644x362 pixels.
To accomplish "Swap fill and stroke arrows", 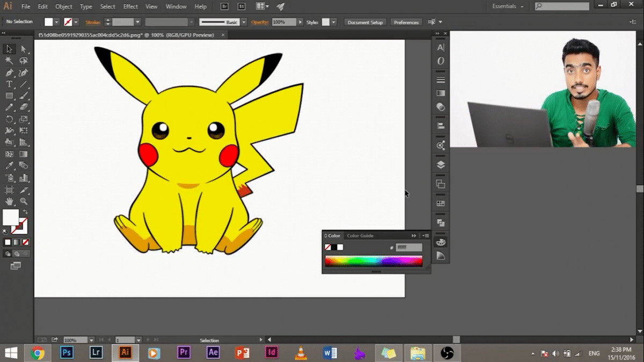I will point(25,212).
